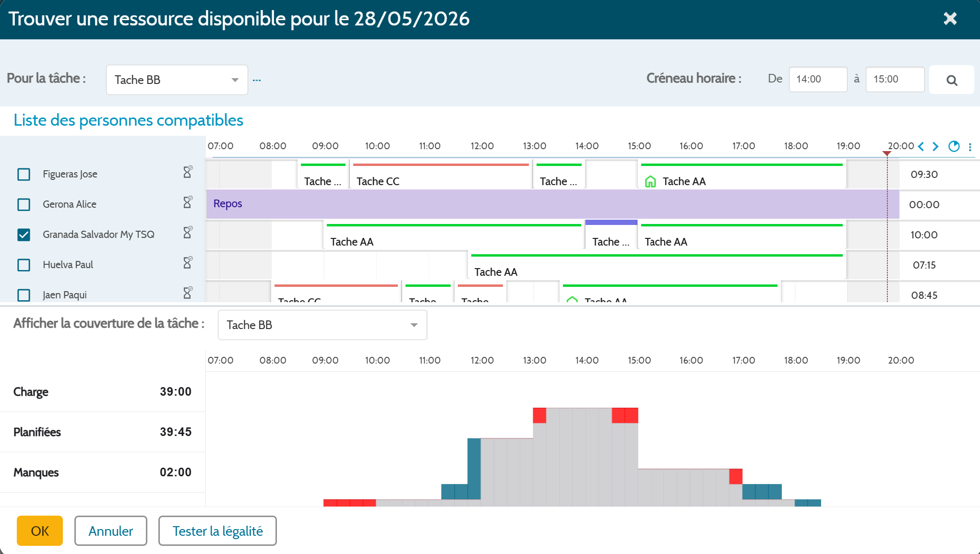Click the red current-time marker on timeline
Image resolution: width=980 pixels, height=554 pixels.
(x=887, y=153)
